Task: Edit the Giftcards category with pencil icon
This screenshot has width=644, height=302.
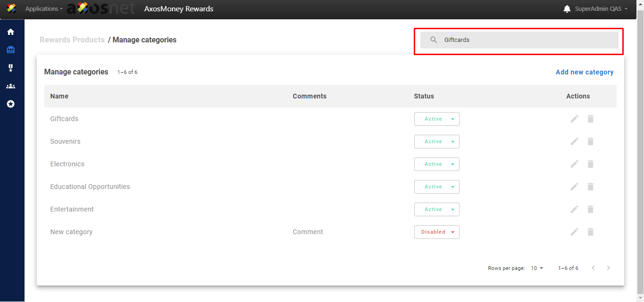Action: 574,119
